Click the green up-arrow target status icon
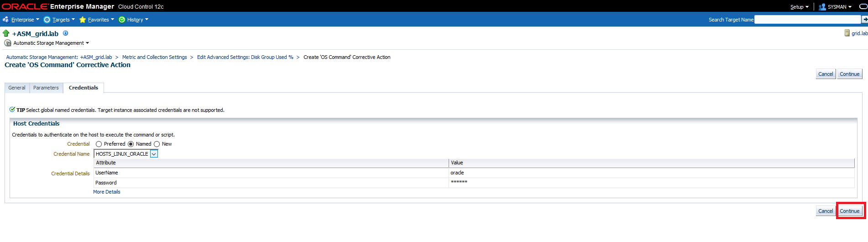 (x=6, y=33)
